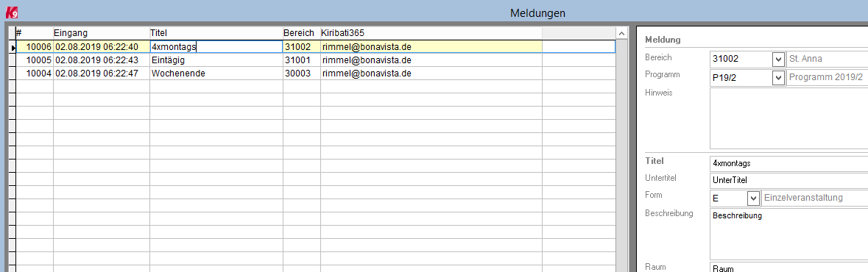The width and height of the screenshot is (868, 272).
Task: Click the Bereich cell showing 30003
Action: point(302,74)
